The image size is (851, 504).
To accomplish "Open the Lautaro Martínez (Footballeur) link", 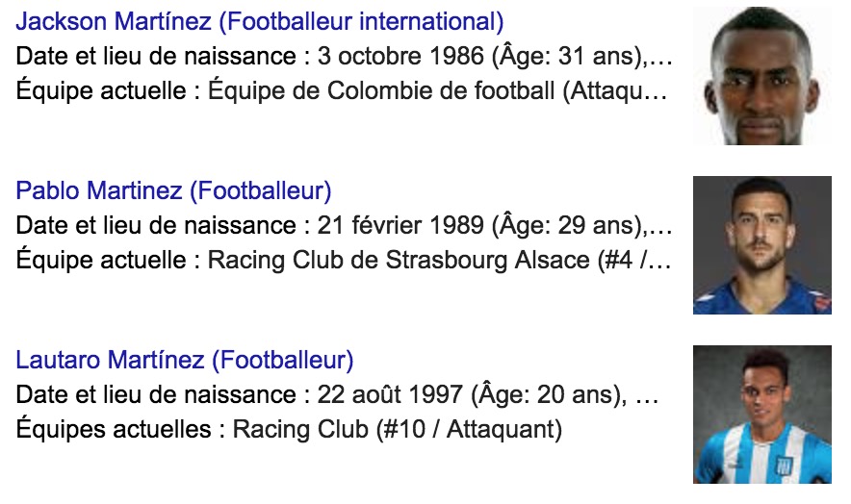I will click(x=185, y=361).
